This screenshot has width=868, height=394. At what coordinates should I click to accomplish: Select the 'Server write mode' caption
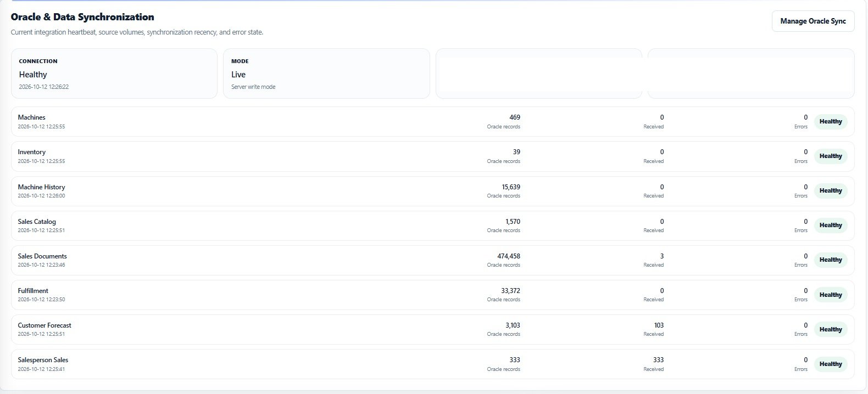click(x=253, y=87)
